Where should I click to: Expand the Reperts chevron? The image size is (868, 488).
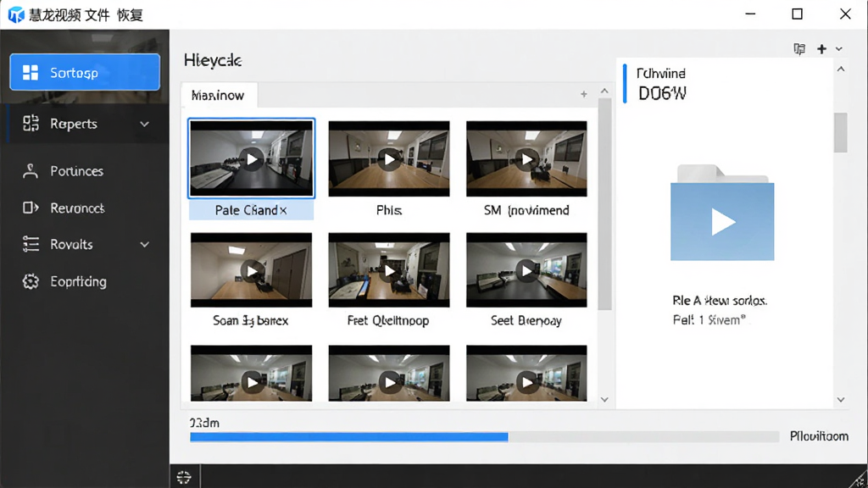[x=144, y=124]
